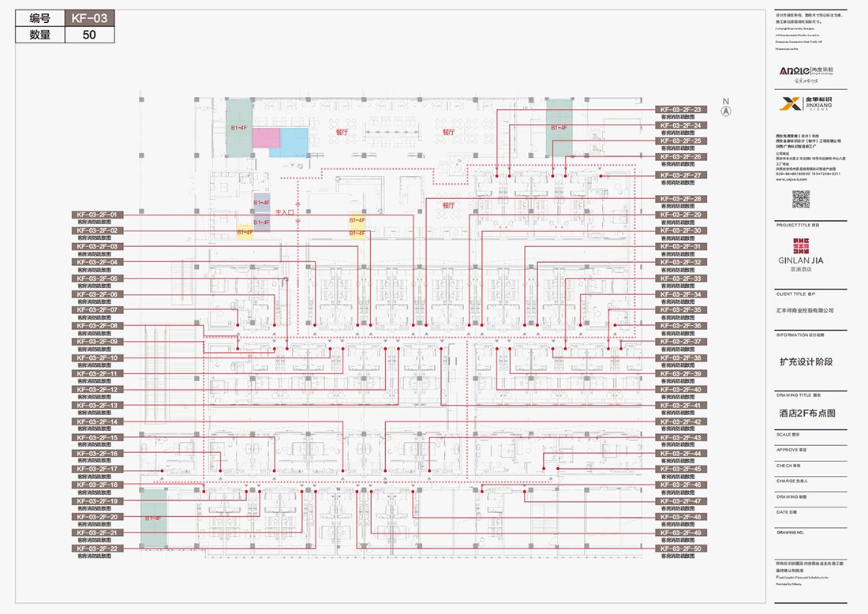Click the 主入口 main entrance marker

pyautogui.click(x=285, y=213)
